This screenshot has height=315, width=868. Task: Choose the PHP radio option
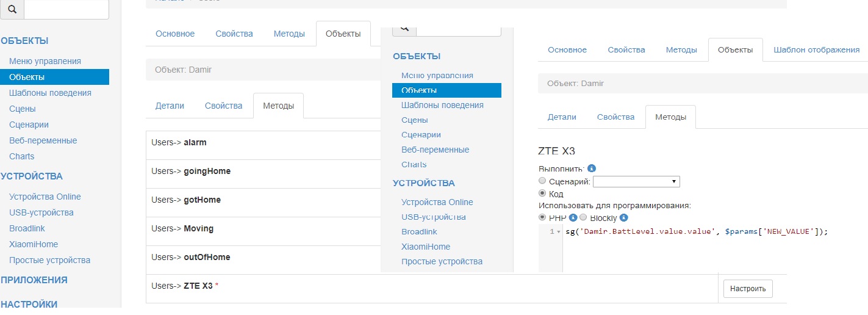pos(542,217)
